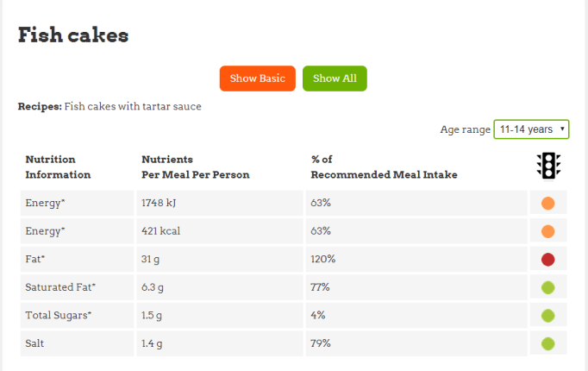588x371 pixels.
Task: Click the Salt row label
Action: click(37, 343)
